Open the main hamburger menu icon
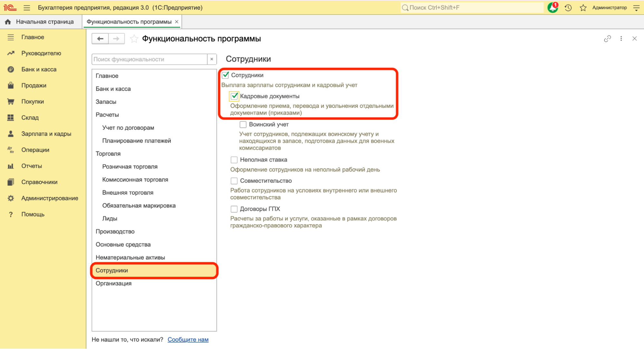 pos(27,7)
